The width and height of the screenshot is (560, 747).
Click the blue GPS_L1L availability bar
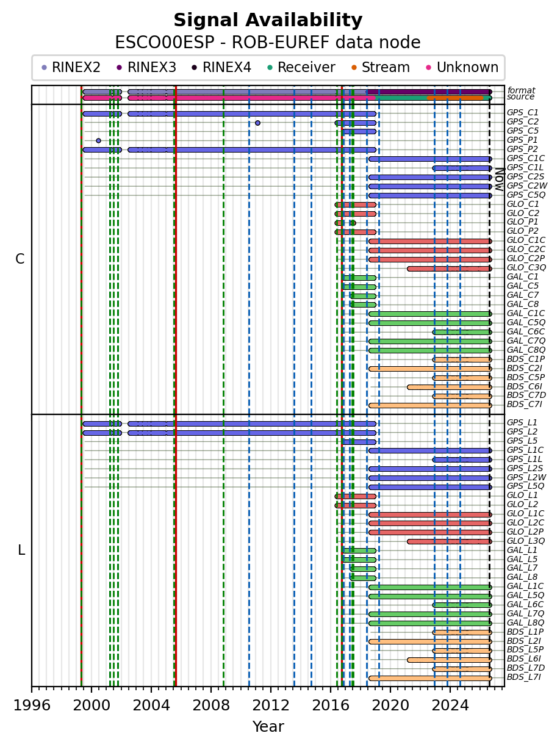(462, 460)
